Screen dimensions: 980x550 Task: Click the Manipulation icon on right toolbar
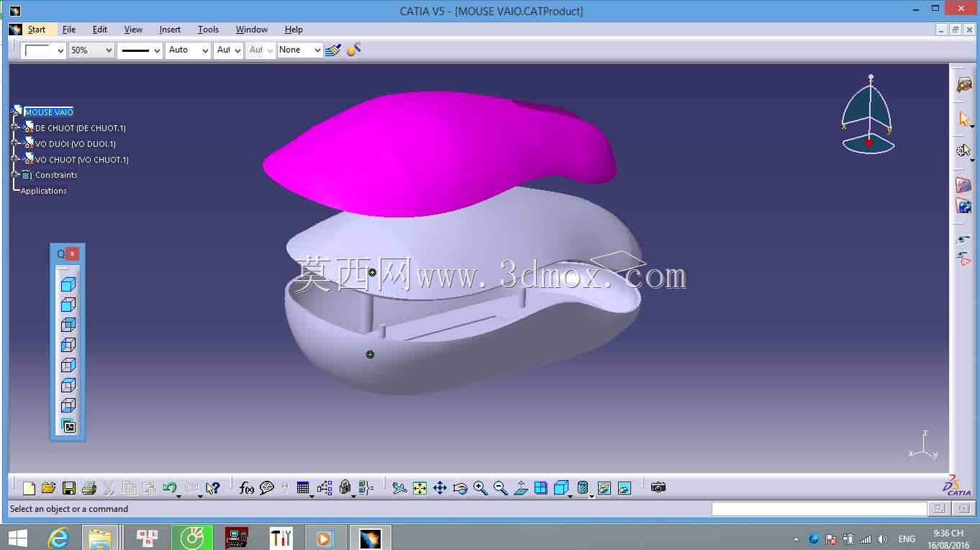964,150
